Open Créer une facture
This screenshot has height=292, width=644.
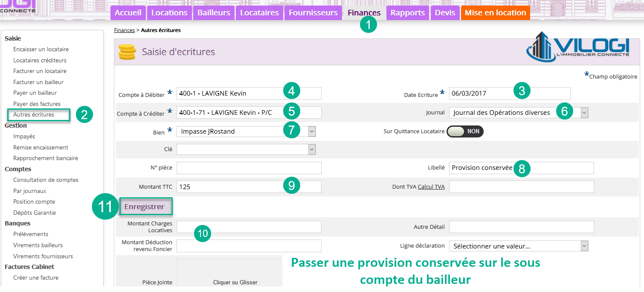[36, 278]
